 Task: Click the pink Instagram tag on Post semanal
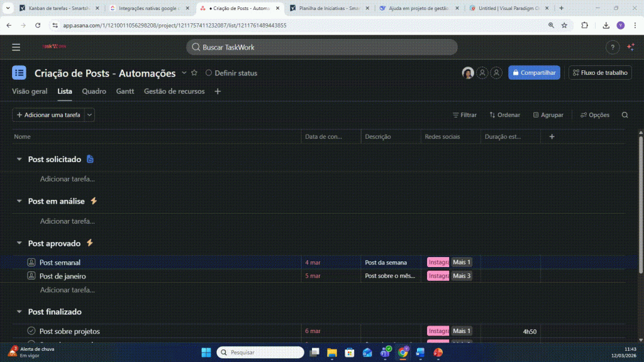(438, 262)
